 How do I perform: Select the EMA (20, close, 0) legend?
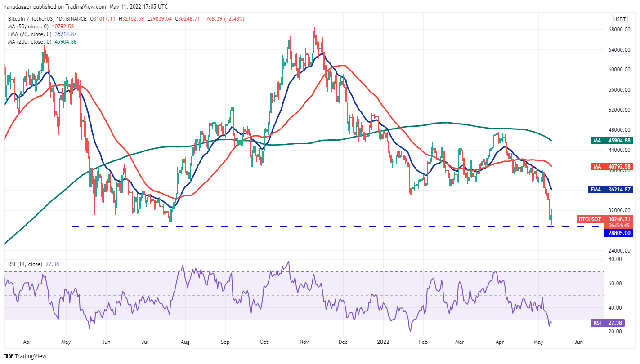point(42,34)
